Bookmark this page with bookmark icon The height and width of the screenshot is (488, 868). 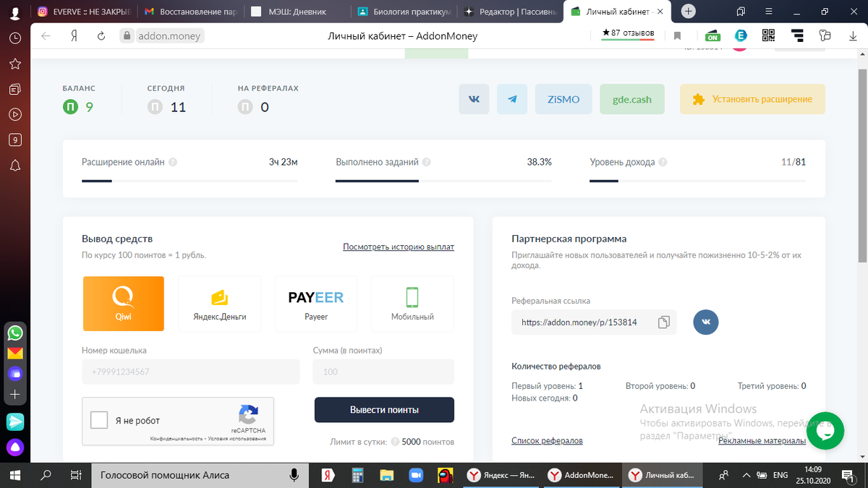678,35
